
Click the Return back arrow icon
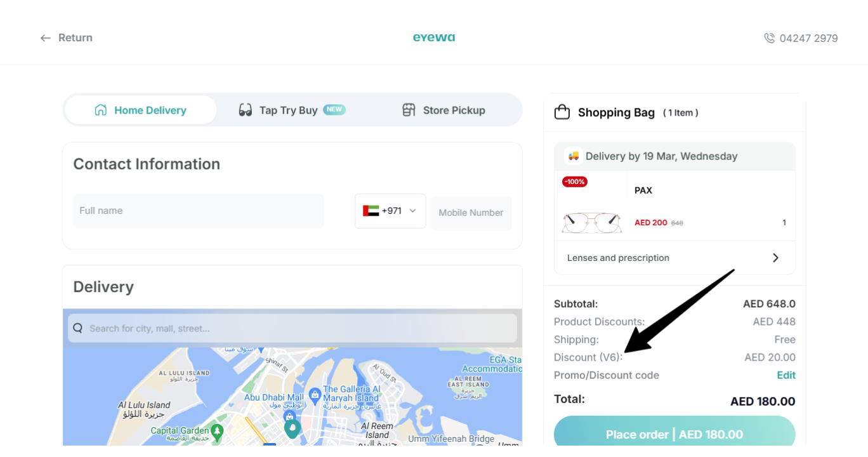(46, 38)
